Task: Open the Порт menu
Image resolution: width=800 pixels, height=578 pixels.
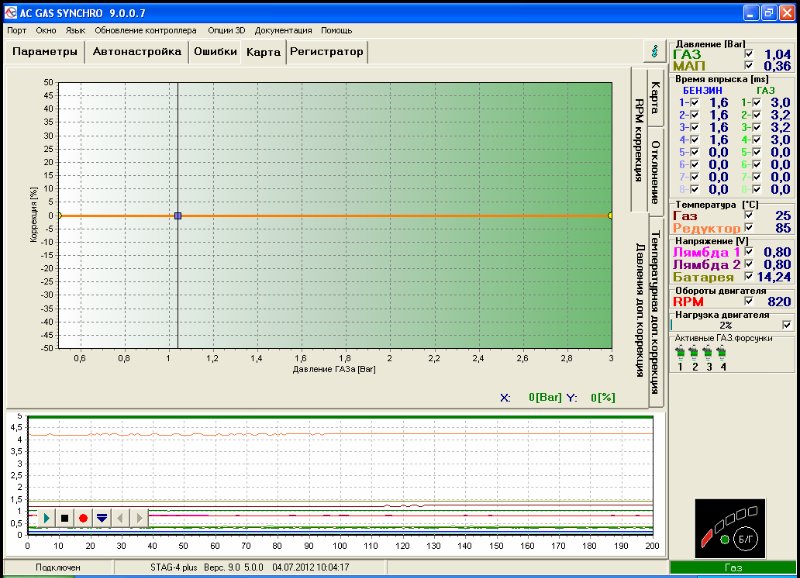Action: pyautogui.click(x=17, y=30)
